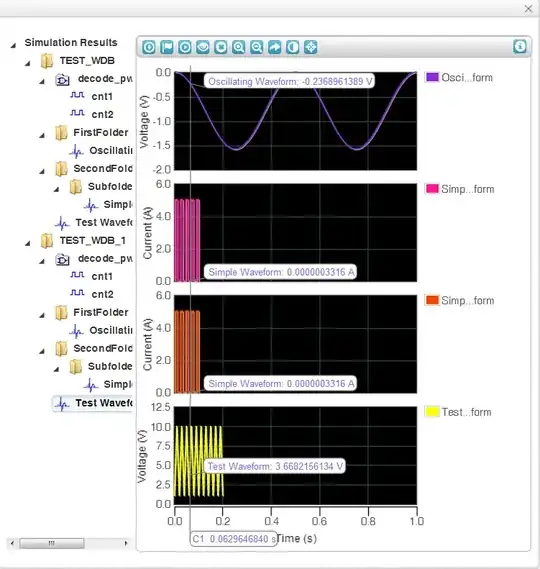
Task: Click the cnt1 digital signal icon under TEST_WDB_1
Action: pyautogui.click(x=77, y=275)
